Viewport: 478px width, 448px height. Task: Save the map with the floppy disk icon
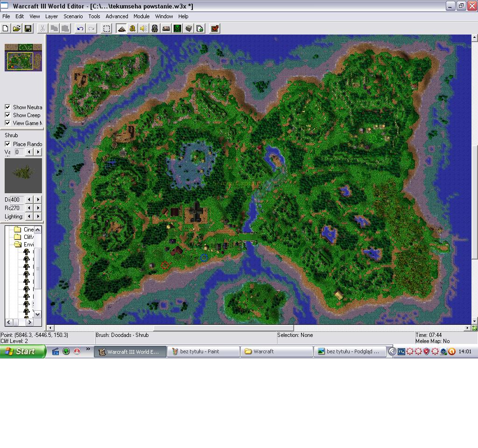(28, 28)
